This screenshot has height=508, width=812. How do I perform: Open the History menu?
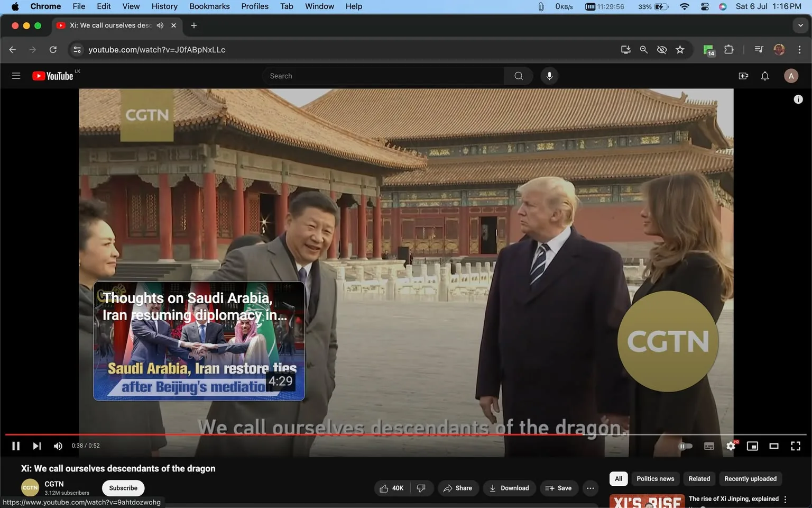pyautogui.click(x=164, y=6)
